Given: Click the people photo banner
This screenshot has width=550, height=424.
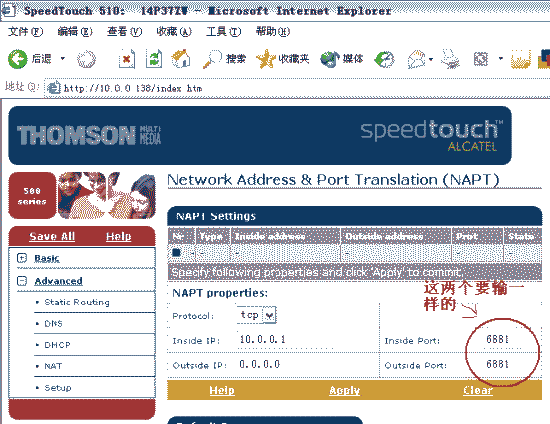Looking at the screenshot, I should click(x=107, y=195).
